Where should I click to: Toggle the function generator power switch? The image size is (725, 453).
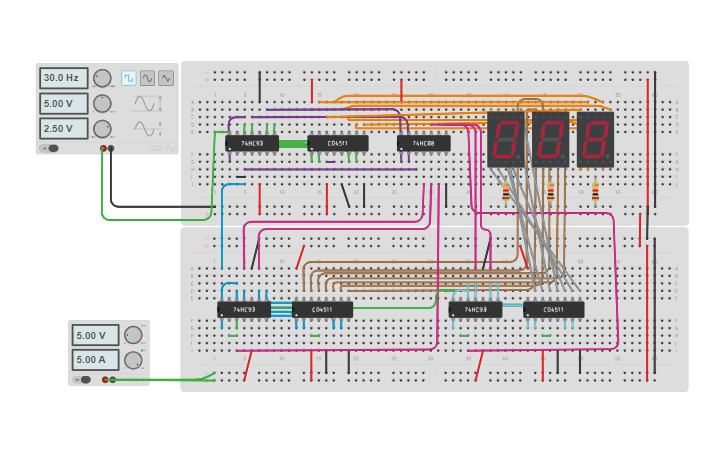pos(50,148)
